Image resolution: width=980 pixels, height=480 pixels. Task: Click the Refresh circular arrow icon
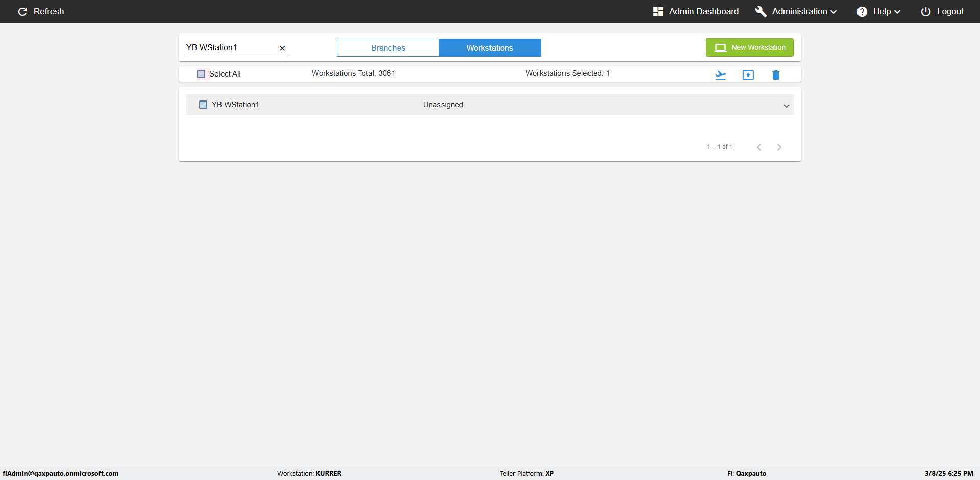click(22, 11)
